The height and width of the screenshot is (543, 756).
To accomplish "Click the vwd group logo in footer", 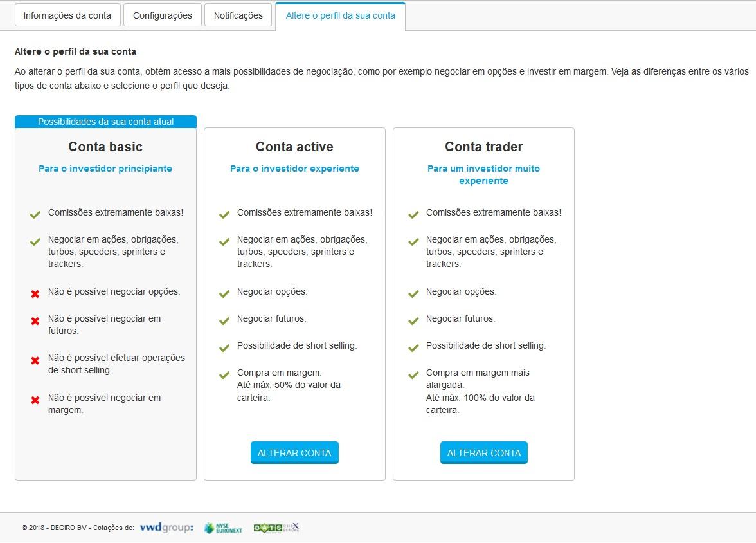I will tap(166, 528).
